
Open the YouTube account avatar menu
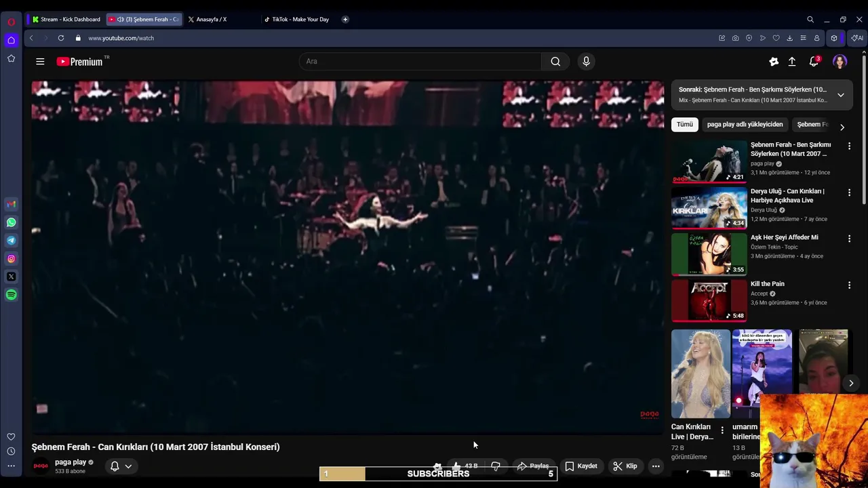click(x=840, y=62)
